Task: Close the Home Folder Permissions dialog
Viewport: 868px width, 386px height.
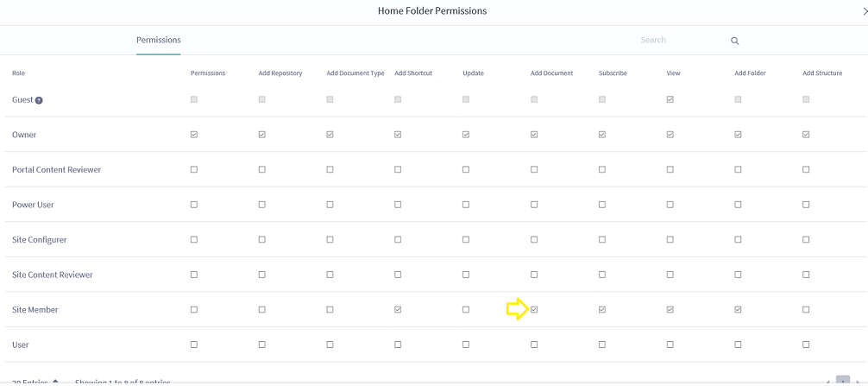Action: (865, 11)
